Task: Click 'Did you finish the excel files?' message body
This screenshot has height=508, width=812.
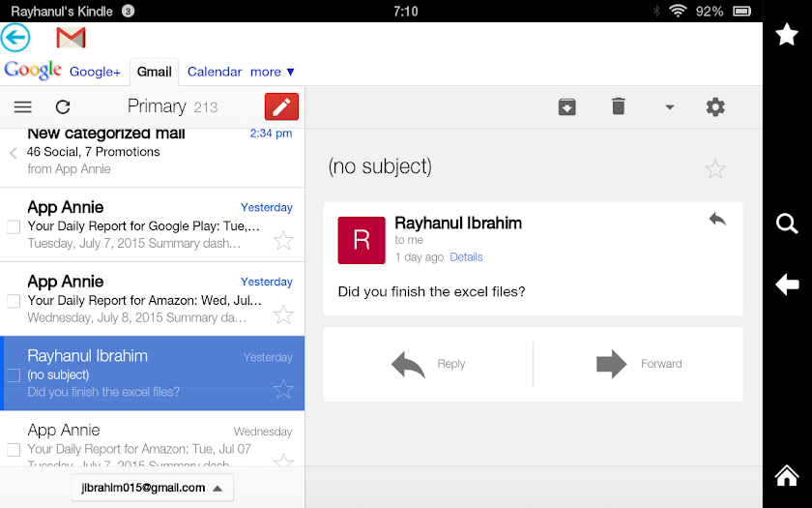Action: pyautogui.click(x=431, y=291)
